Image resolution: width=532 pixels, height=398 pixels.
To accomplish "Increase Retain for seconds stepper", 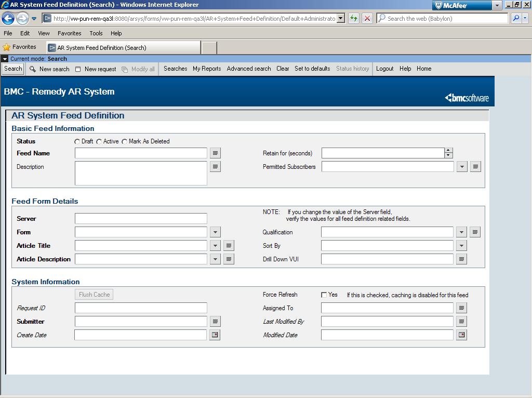I will point(448,150).
